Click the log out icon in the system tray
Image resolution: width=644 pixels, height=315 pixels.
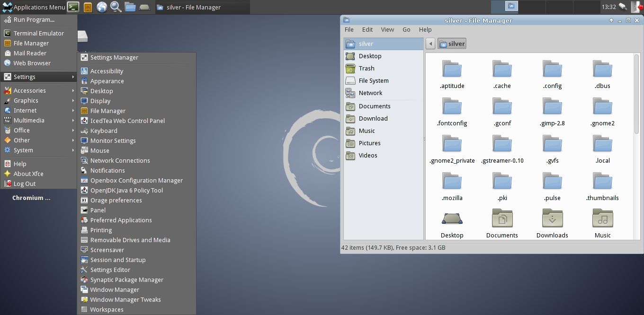coord(636,7)
